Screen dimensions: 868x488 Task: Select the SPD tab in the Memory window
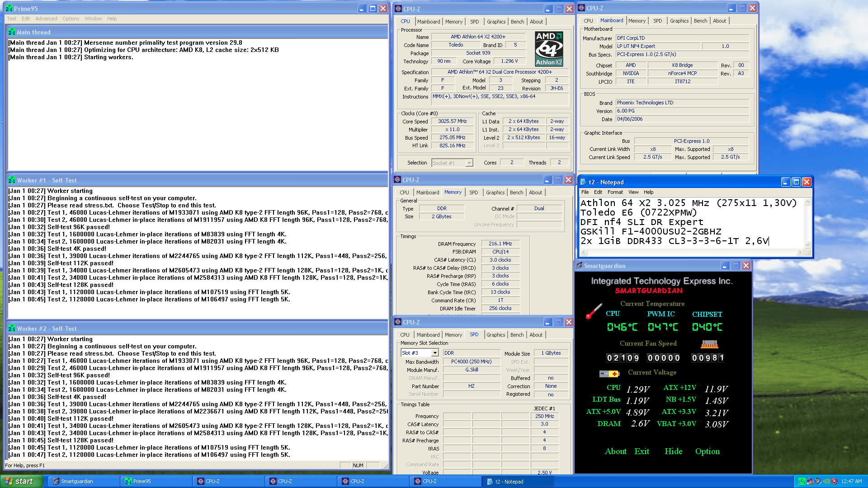tap(473, 192)
